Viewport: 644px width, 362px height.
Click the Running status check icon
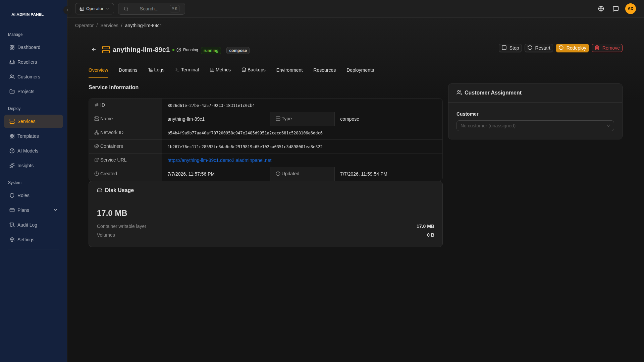pyautogui.click(x=179, y=50)
